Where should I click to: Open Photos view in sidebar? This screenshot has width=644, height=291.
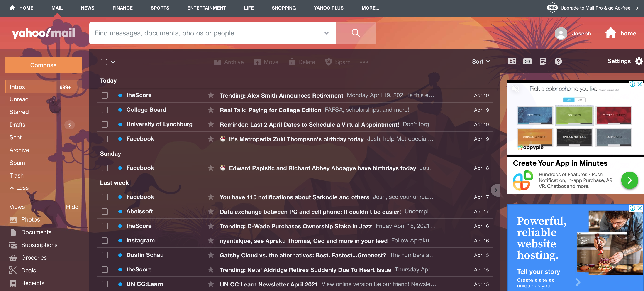point(25,219)
